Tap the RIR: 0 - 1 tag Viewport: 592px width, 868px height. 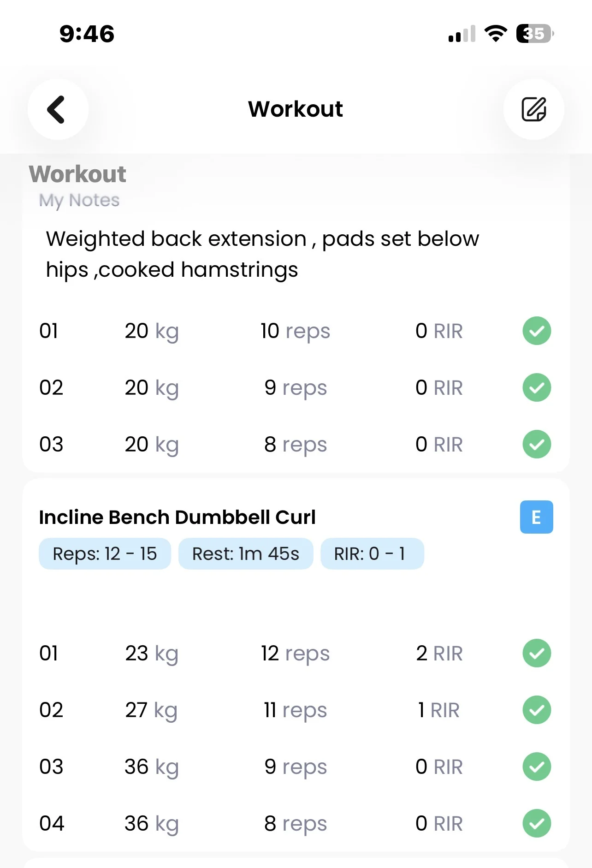(x=372, y=553)
